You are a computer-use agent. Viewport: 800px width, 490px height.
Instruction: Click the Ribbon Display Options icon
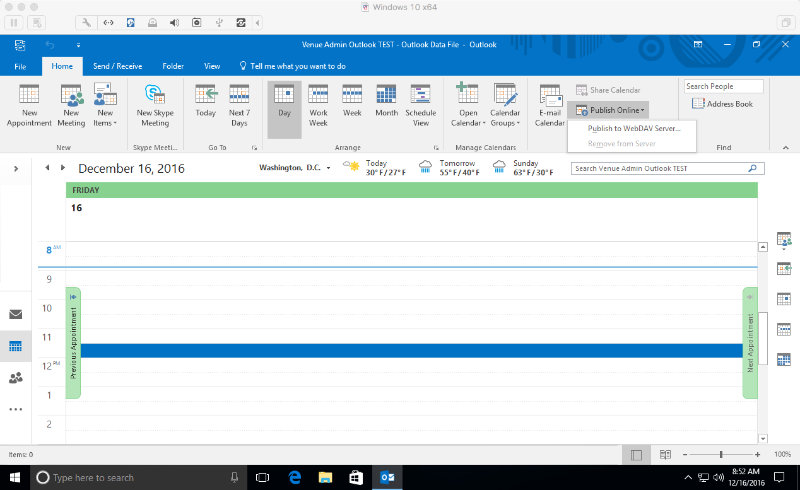(698, 44)
